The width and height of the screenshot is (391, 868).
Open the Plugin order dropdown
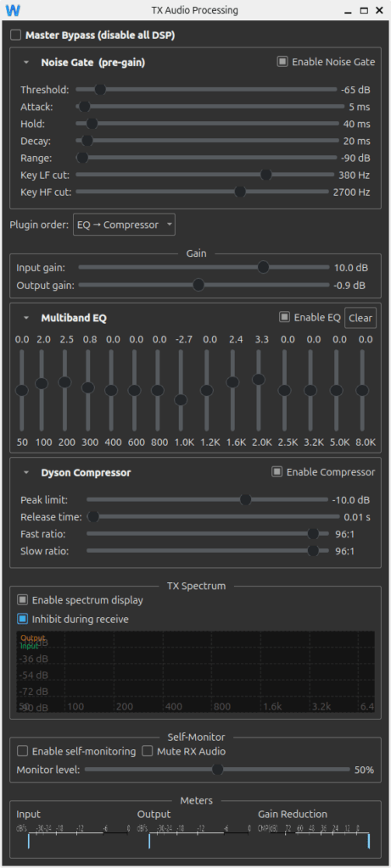coord(124,225)
